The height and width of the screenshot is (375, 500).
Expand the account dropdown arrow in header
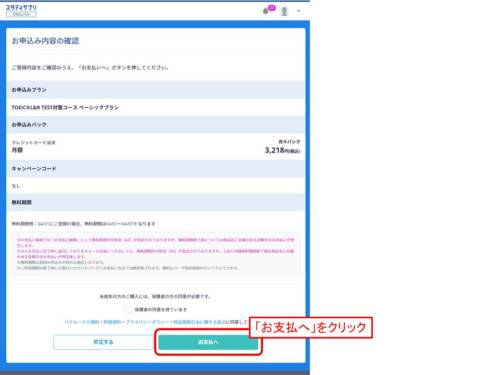pos(298,11)
